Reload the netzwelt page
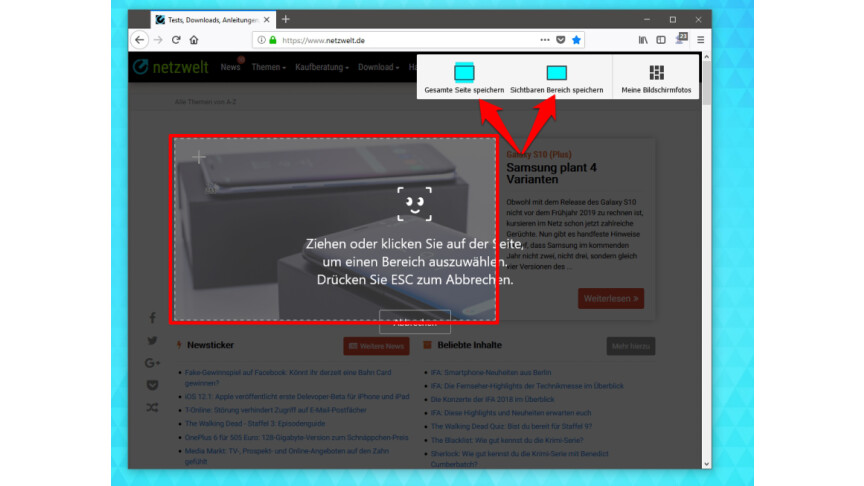The width and height of the screenshot is (864, 486). click(x=176, y=40)
